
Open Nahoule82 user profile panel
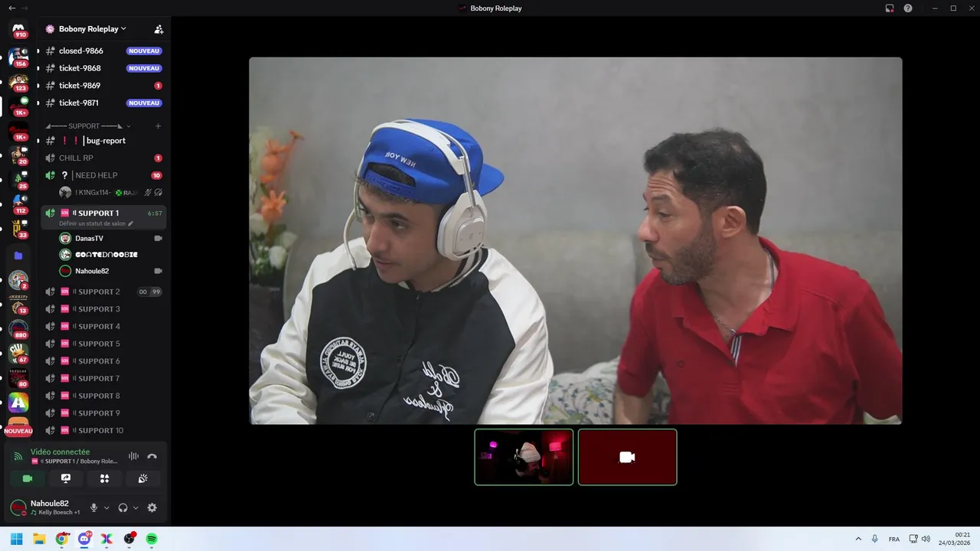point(46,507)
